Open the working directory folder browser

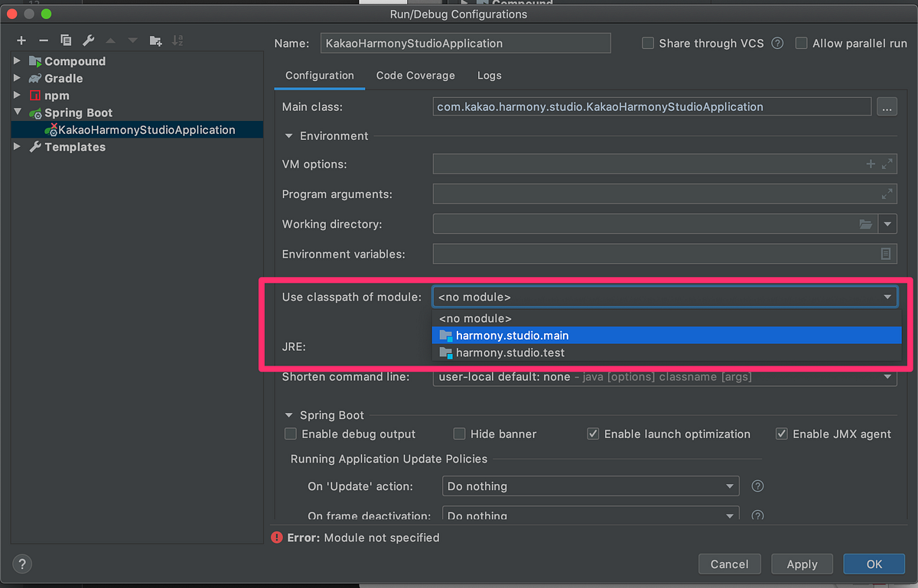tap(865, 223)
